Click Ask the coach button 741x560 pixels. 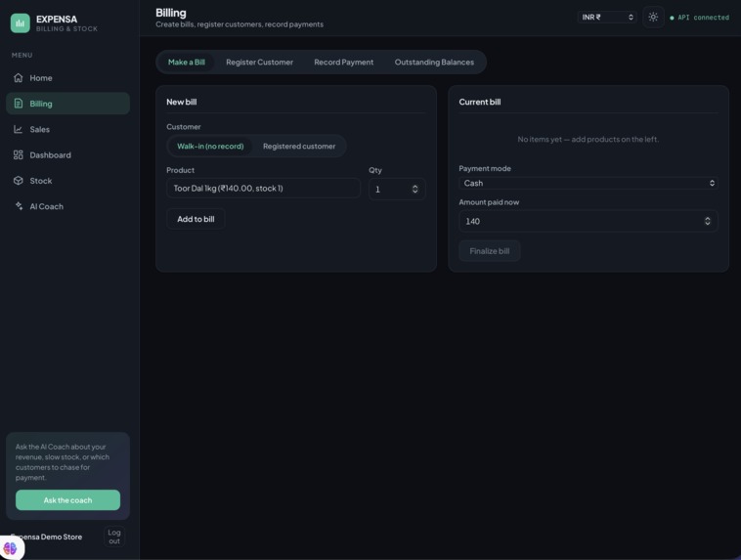point(67,500)
